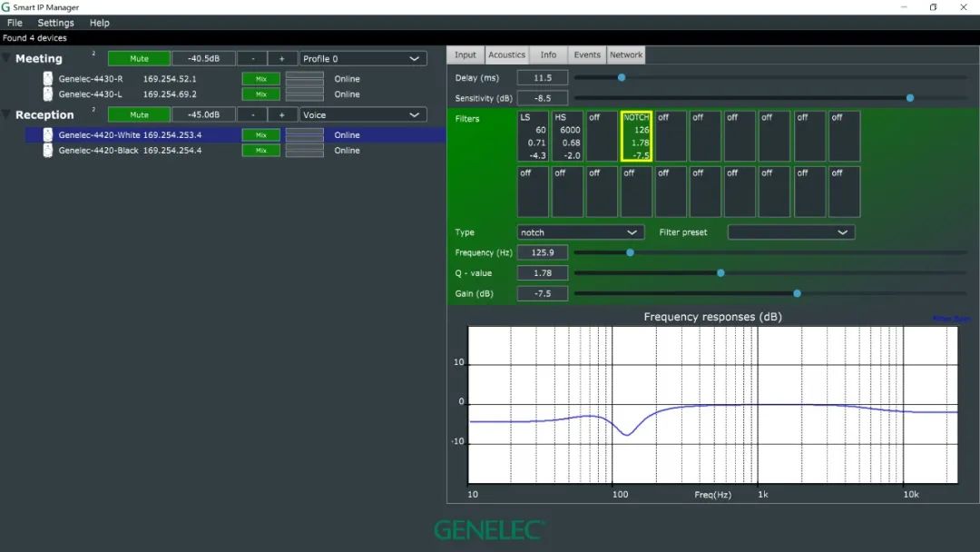Decrease Meeting group volume with minus button
The height and width of the screenshot is (552, 980).
click(252, 58)
